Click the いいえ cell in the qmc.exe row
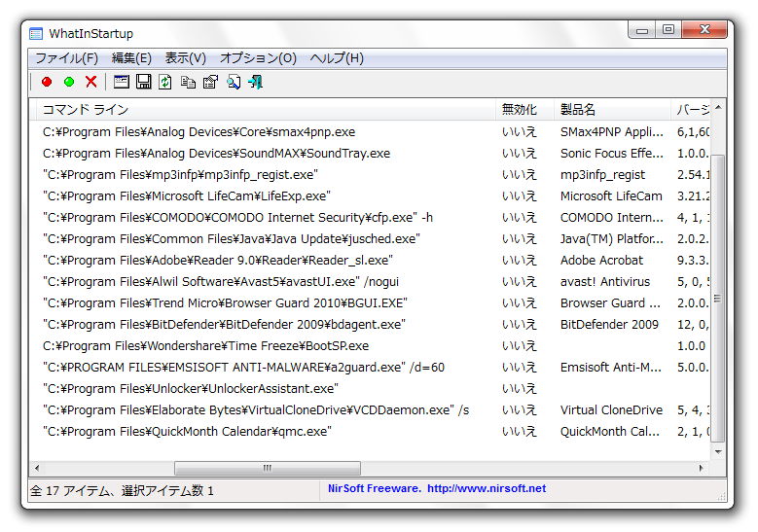 [520, 431]
